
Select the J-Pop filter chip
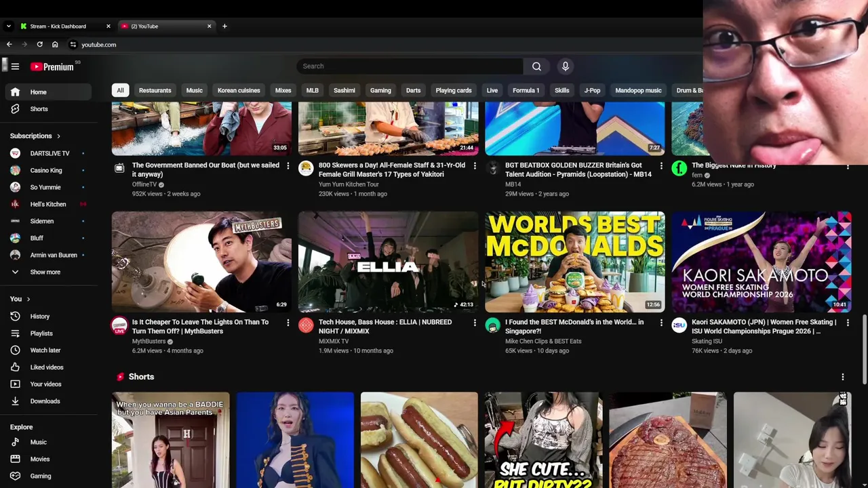tap(592, 90)
